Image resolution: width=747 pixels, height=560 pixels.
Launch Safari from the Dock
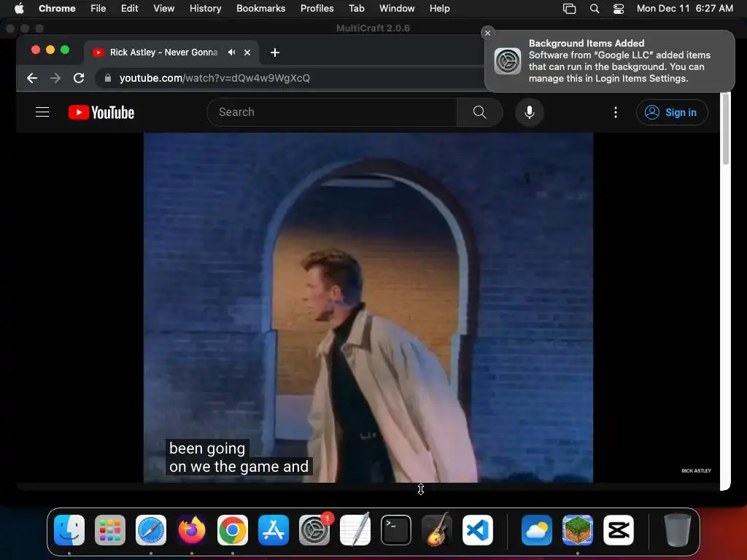(151, 530)
